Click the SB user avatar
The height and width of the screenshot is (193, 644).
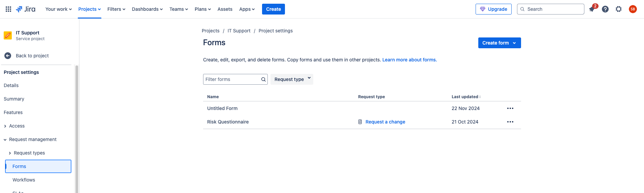pos(633,9)
